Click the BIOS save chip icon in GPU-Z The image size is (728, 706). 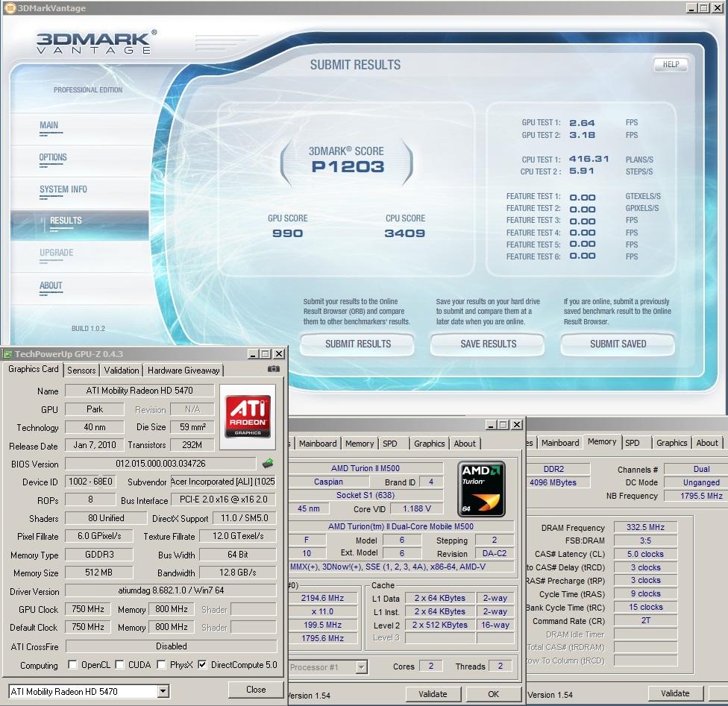pos(268,463)
